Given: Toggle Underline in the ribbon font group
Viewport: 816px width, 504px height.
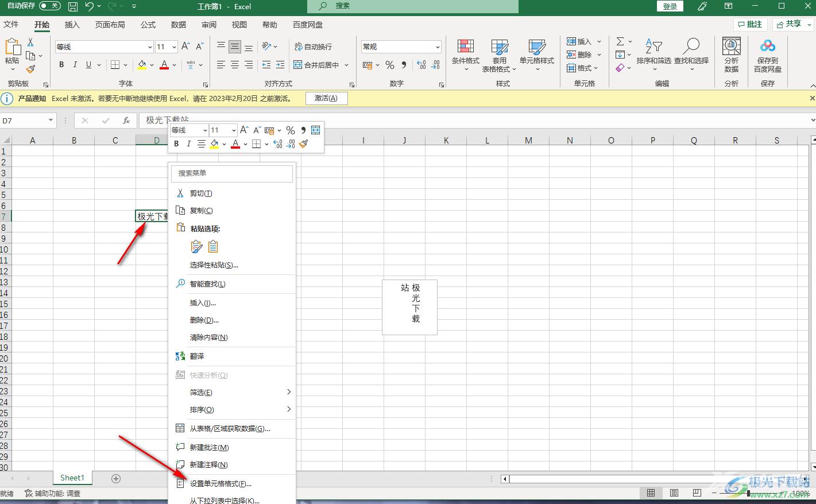Looking at the screenshot, I should (x=88, y=65).
